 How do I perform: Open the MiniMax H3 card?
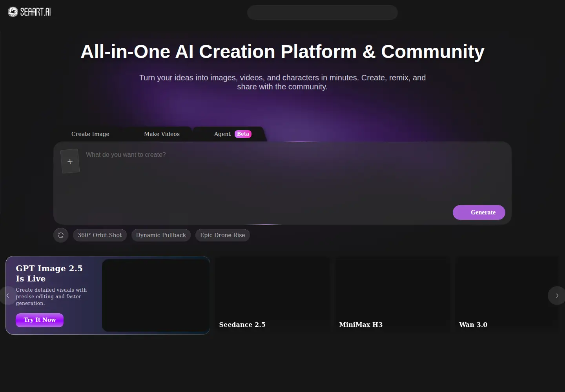(393, 294)
